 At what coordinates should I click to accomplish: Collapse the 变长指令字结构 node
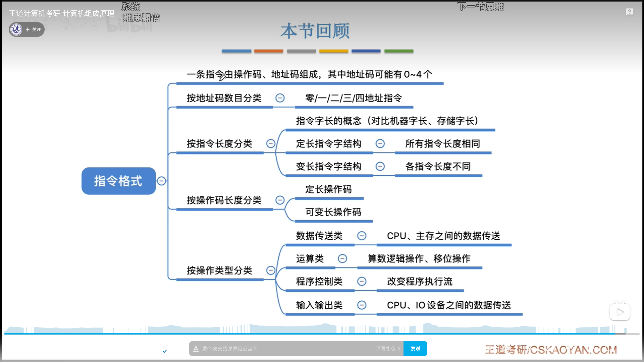coord(380,166)
